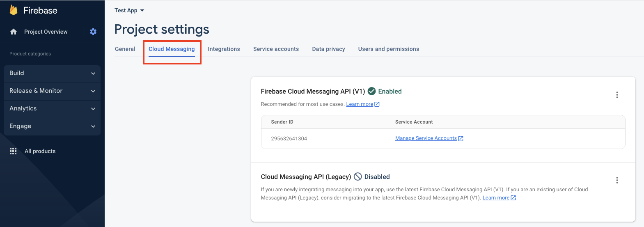Click the Firebase flame logo
644x227 pixels.
click(14, 10)
